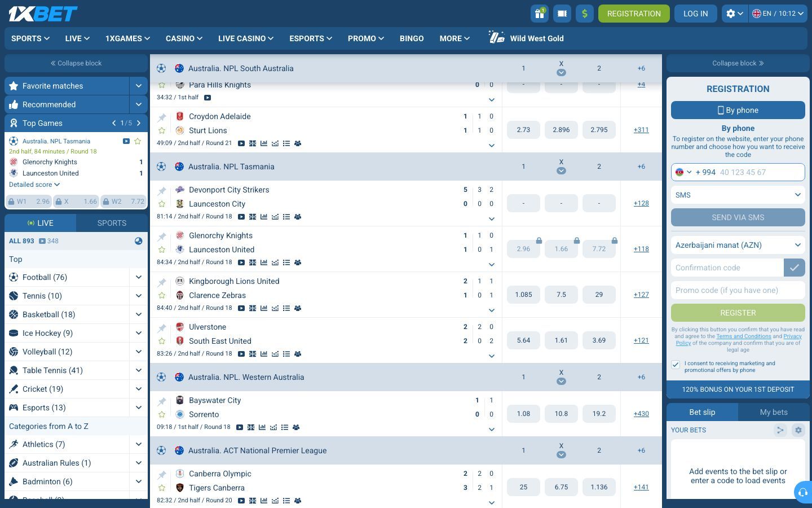Click the Promo code input field
This screenshot has width=812, height=508.
[x=738, y=290]
